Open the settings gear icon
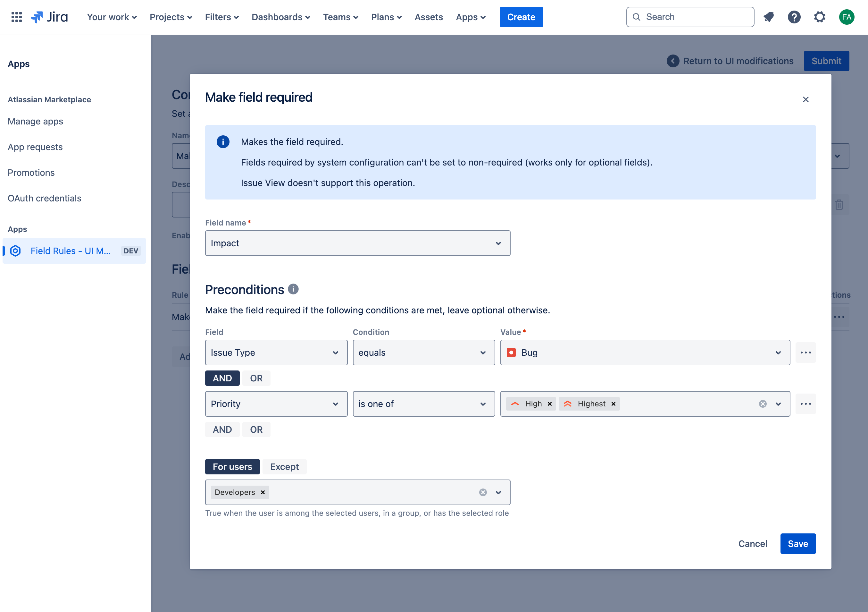This screenshot has width=868, height=612. [819, 17]
